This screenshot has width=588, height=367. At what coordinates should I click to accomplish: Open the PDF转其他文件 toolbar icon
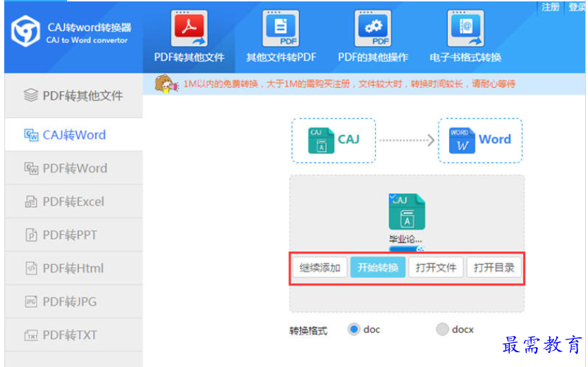tap(189, 28)
